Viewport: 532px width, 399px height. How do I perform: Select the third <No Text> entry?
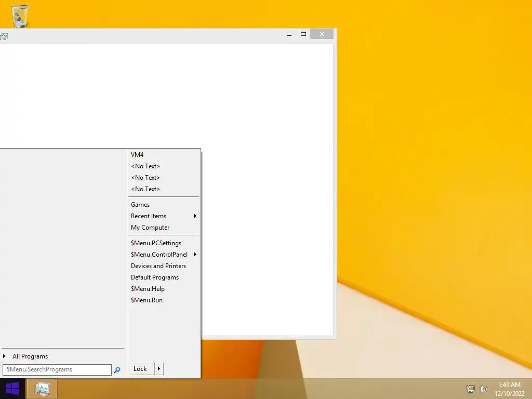click(164, 189)
